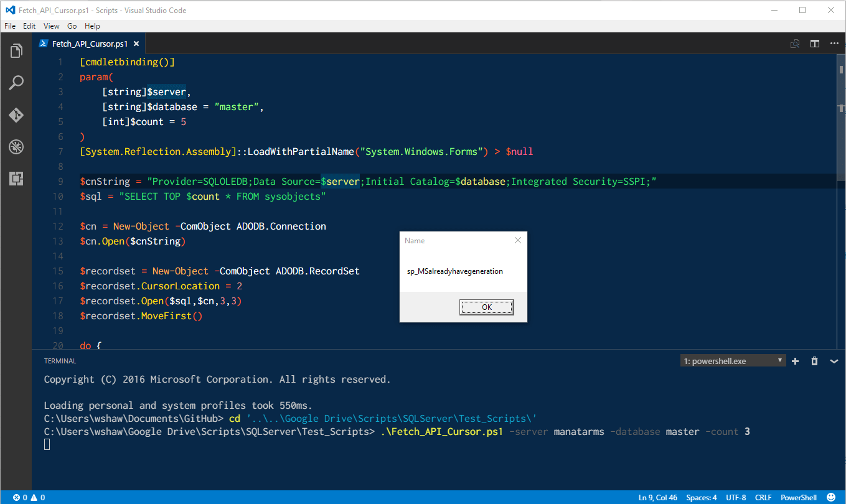Open the File menu
The image size is (846, 504).
point(10,26)
